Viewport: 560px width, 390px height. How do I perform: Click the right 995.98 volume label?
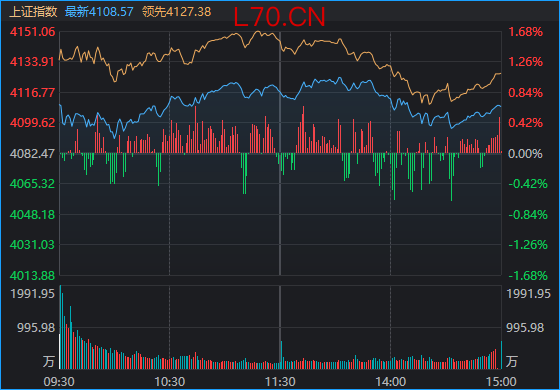point(525,328)
